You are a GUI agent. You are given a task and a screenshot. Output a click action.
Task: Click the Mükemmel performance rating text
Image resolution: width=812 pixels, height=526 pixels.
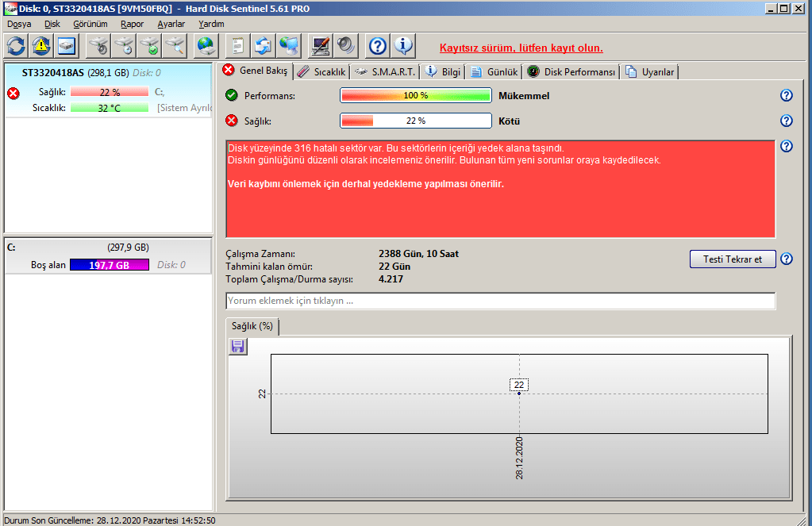pyautogui.click(x=524, y=96)
